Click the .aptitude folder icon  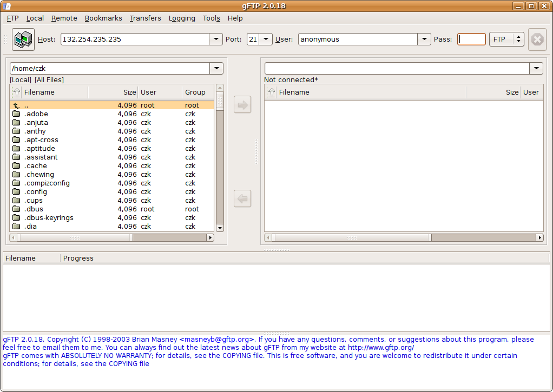(x=16, y=148)
